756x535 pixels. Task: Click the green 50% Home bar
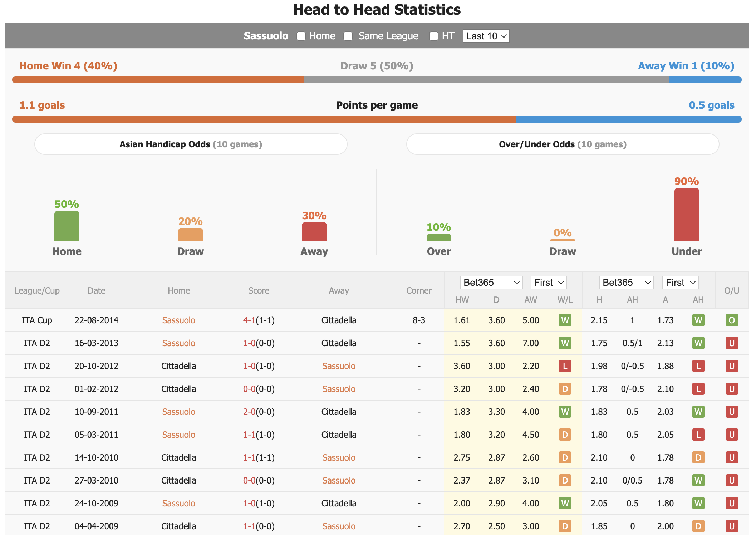click(67, 226)
